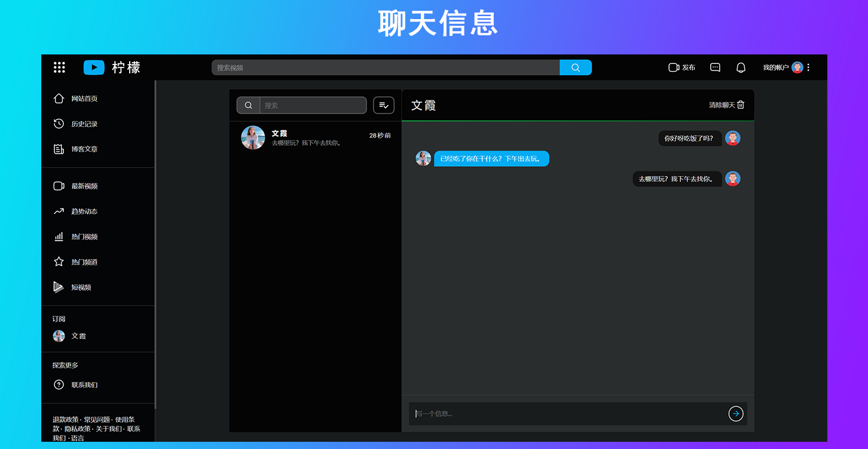Click the document icon beside 博客文章
Viewport: 868px width, 449px height.
pos(59,149)
